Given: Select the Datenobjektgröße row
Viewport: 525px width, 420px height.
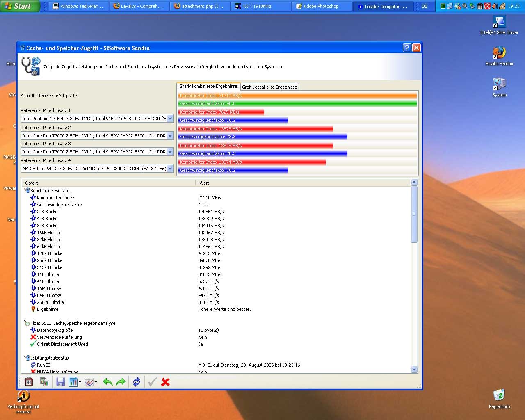Looking at the screenshot, I should coord(216,330).
